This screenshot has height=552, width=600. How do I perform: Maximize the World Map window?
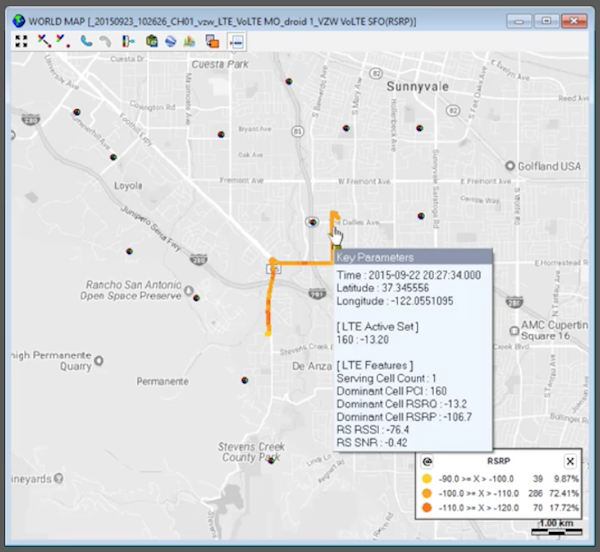pyautogui.click(x=546, y=21)
